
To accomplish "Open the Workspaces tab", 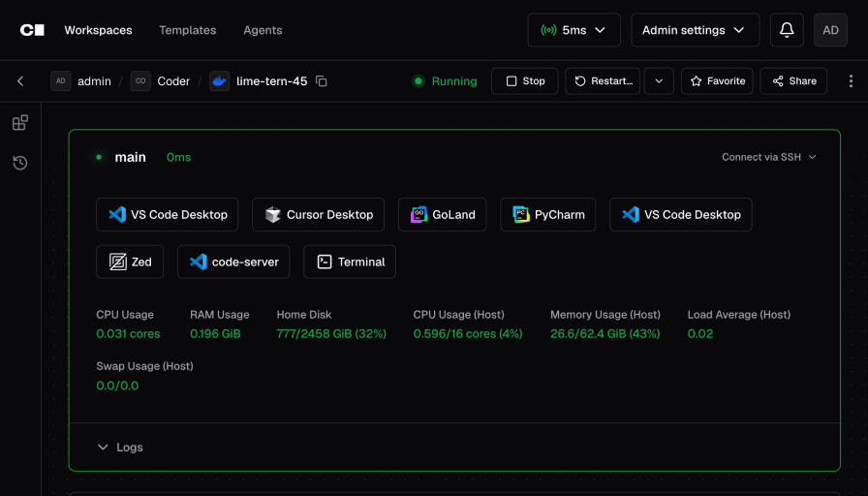I will [98, 30].
